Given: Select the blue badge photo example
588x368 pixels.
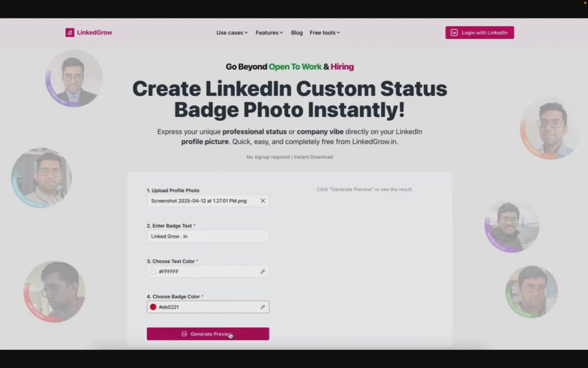Looking at the screenshot, I should click(41, 178).
